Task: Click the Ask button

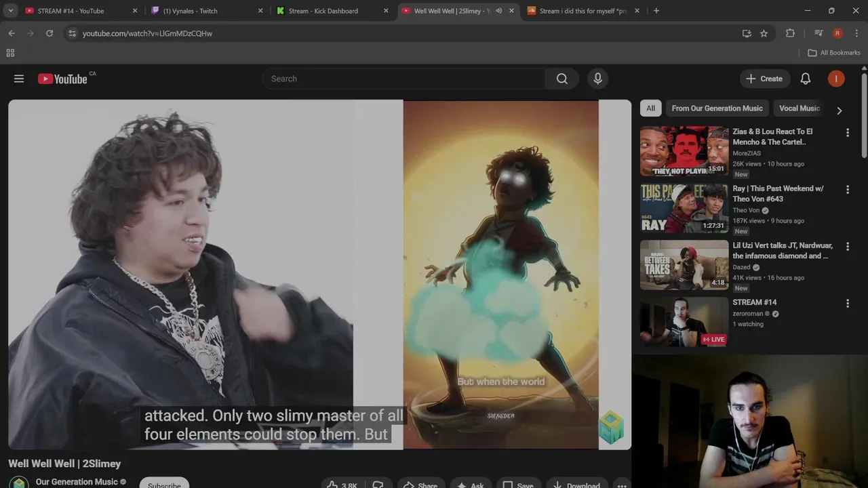Action: coord(470,485)
